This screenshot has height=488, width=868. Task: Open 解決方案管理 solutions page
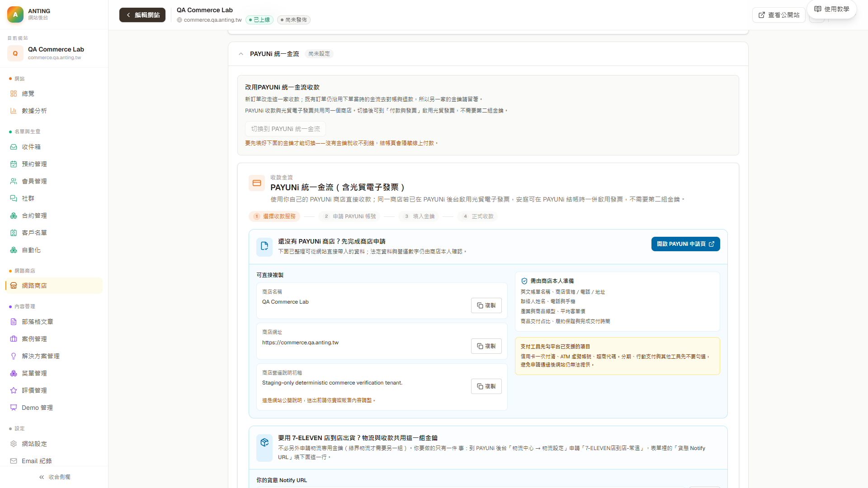coord(54,356)
